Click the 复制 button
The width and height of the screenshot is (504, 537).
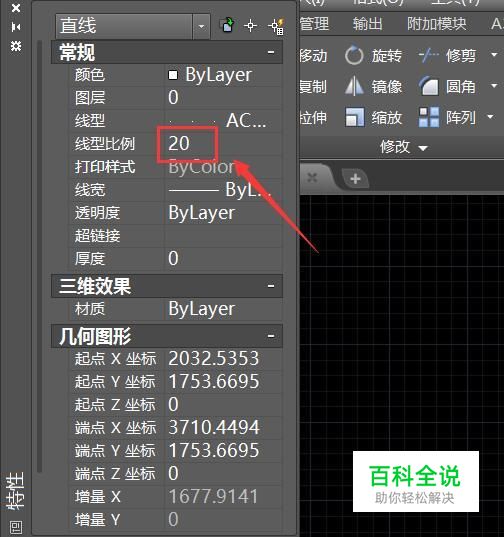click(x=313, y=86)
